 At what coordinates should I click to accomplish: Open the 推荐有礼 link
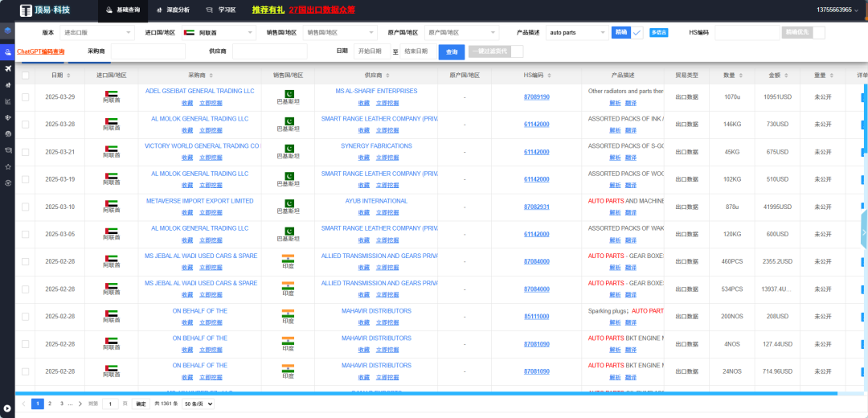point(268,10)
